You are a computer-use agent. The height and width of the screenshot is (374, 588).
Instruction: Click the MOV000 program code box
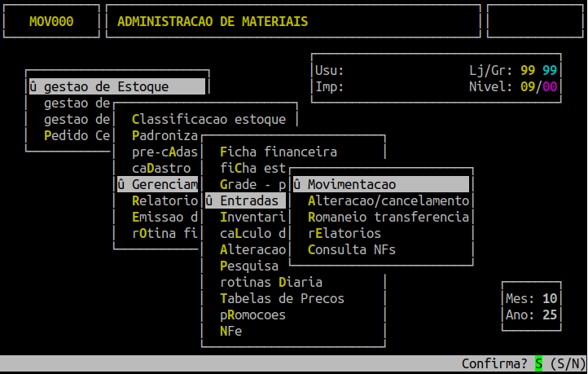(50, 21)
